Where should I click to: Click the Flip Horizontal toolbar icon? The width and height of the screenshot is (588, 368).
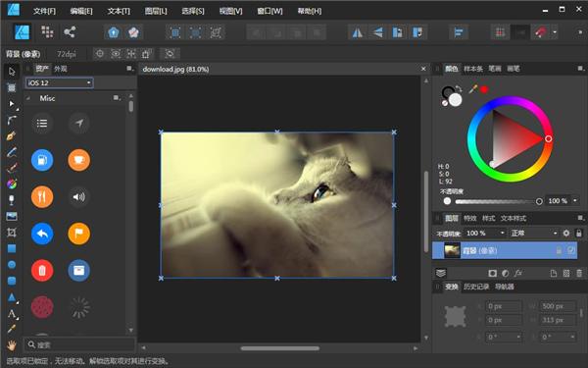tap(357, 32)
